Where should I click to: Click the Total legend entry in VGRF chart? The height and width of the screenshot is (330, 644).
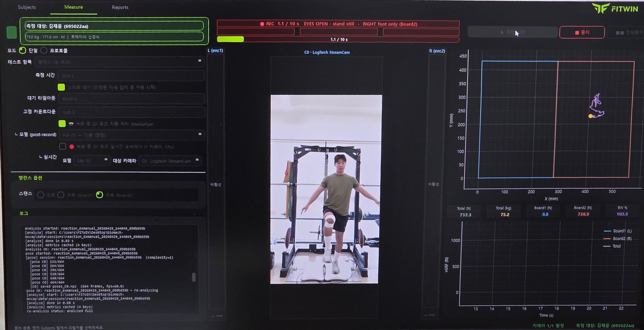(x=612, y=246)
